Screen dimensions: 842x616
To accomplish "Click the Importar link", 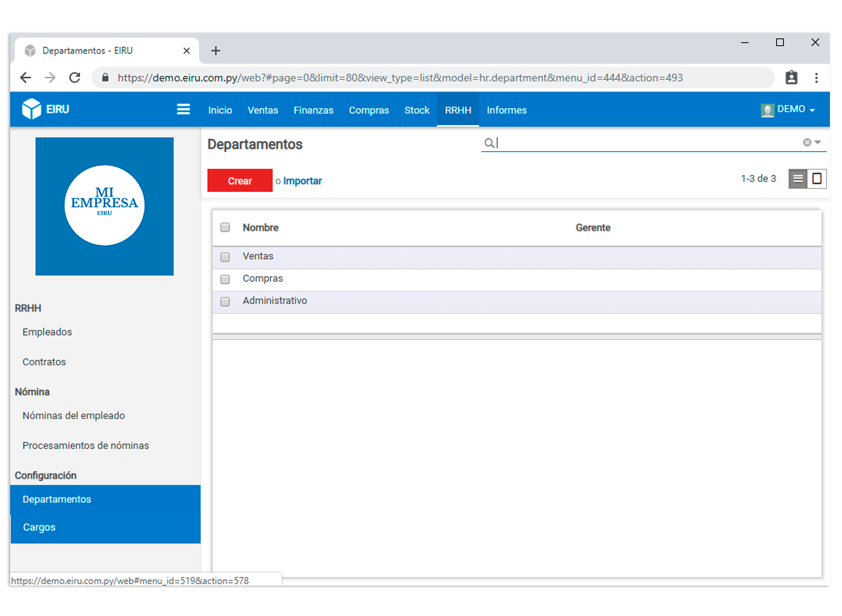I will tap(302, 181).
